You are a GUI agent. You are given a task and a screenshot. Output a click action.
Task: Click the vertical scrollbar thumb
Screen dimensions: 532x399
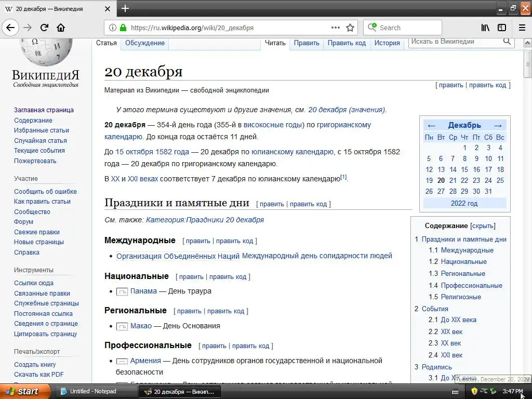click(528, 64)
